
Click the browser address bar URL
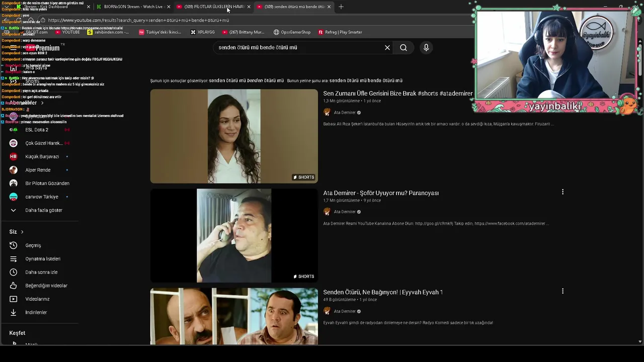138,20
